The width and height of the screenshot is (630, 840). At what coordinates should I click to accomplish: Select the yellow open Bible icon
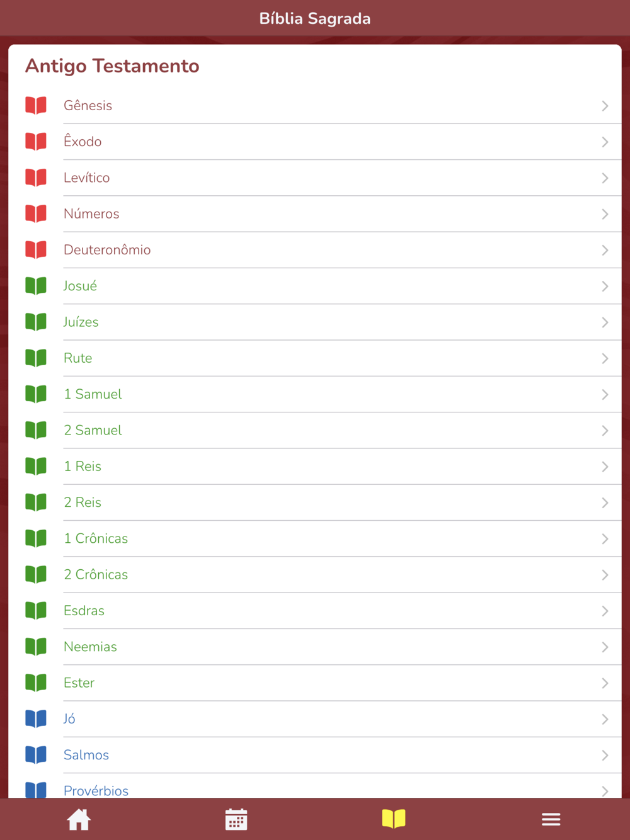[x=394, y=819]
